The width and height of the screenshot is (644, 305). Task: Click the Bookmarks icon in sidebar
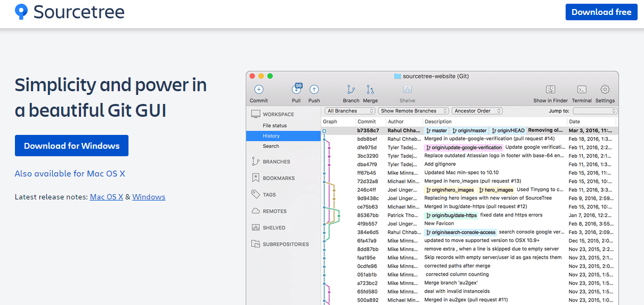point(255,178)
